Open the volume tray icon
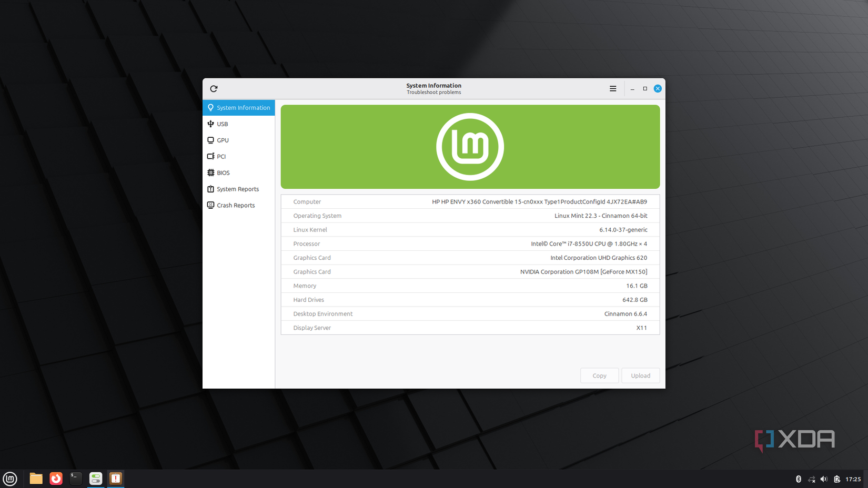The width and height of the screenshot is (868, 488). point(824,479)
